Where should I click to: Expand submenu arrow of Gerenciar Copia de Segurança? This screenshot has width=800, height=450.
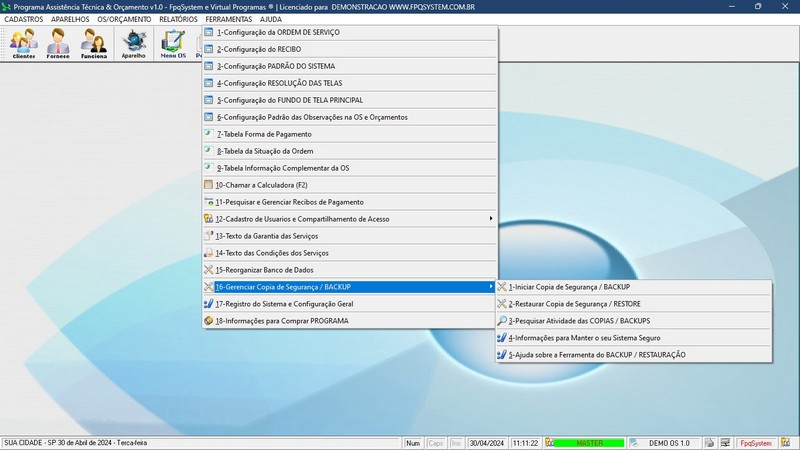coord(491,286)
